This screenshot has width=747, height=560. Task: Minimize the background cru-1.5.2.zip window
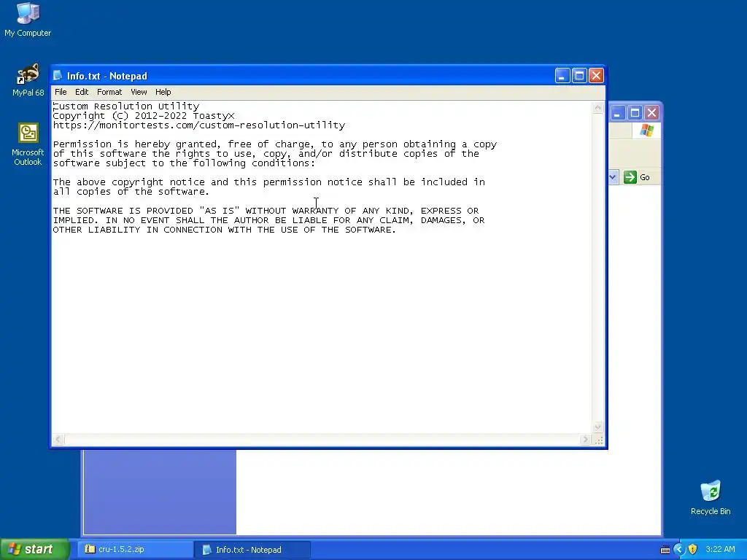click(x=617, y=113)
